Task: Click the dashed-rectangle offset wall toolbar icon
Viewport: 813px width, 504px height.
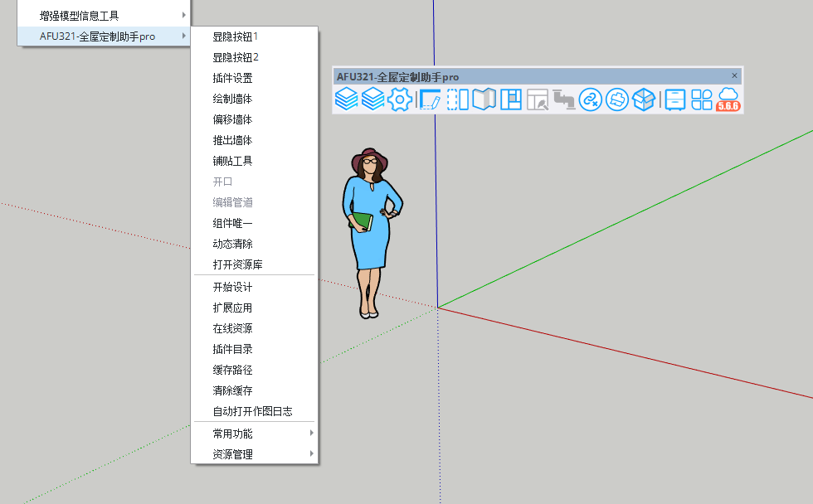Action: [x=458, y=99]
